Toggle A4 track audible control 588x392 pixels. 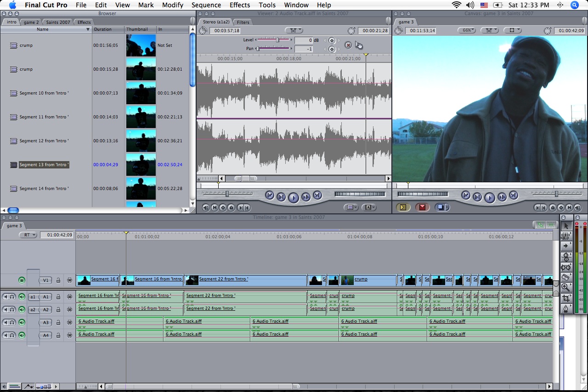pos(22,335)
